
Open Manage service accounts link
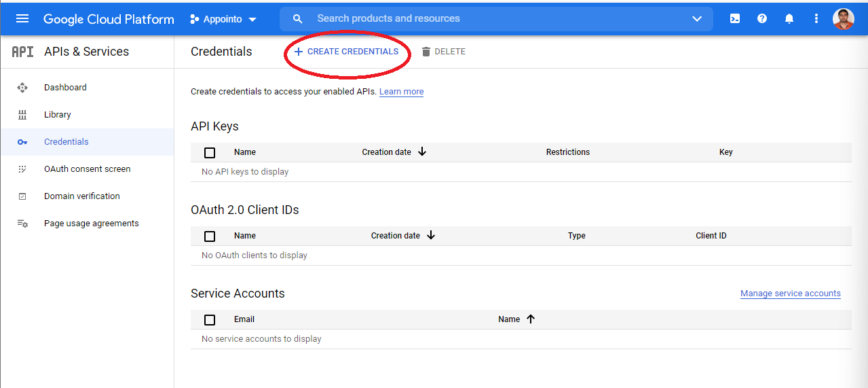click(791, 294)
